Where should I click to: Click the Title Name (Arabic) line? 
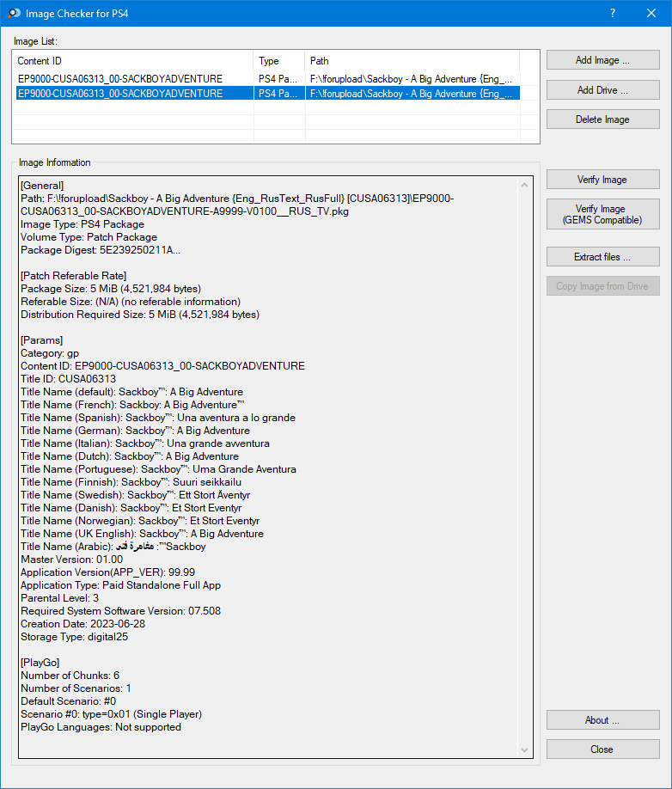(113, 547)
